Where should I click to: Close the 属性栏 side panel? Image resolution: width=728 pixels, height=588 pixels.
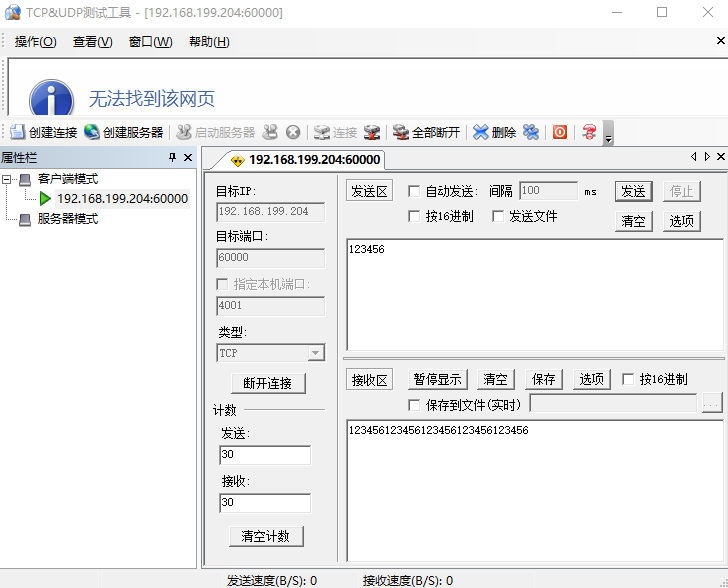[188, 158]
